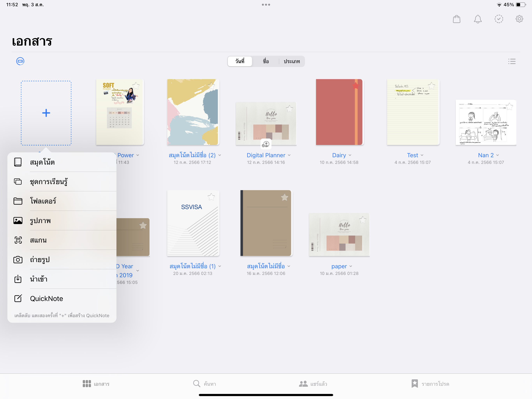Tap the blue storage location icon
Image resolution: width=532 pixels, height=399 pixels.
(20, 61)
